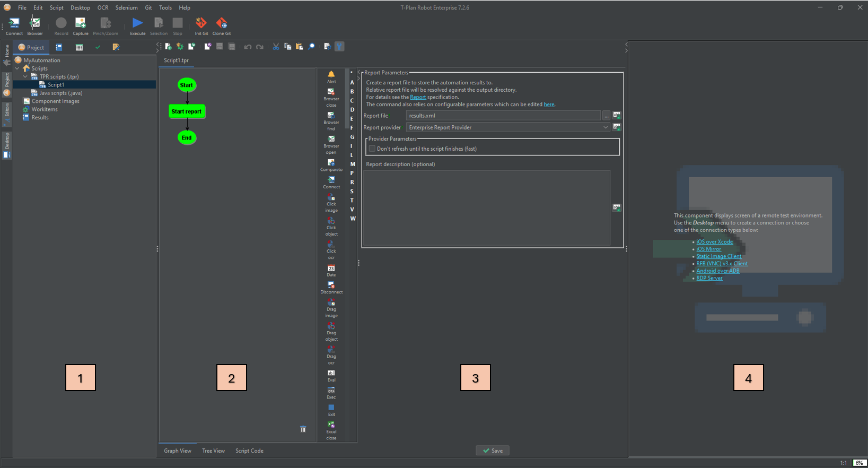Click the trash bin icon in graph
Viewport: 868px width, 468px height.
click(303, 429)
